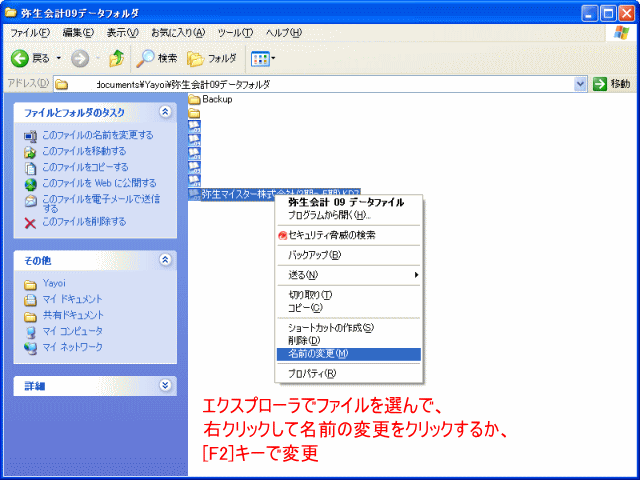
Task: Choose プログラムから開く(H) in context menu
Action: [x=329, y=215]
